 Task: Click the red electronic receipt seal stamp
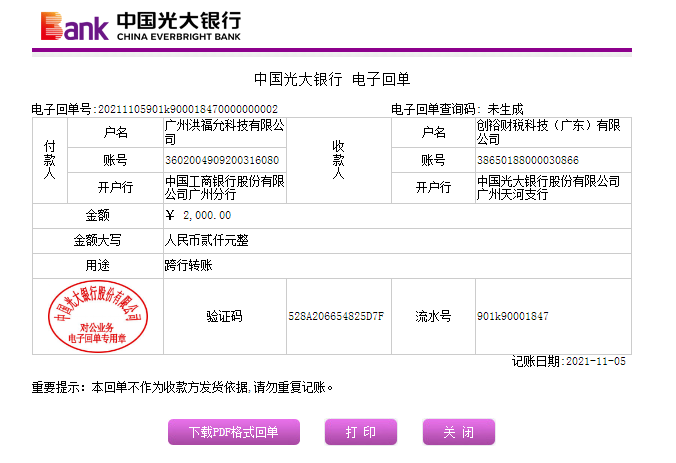tap(98, 316)
